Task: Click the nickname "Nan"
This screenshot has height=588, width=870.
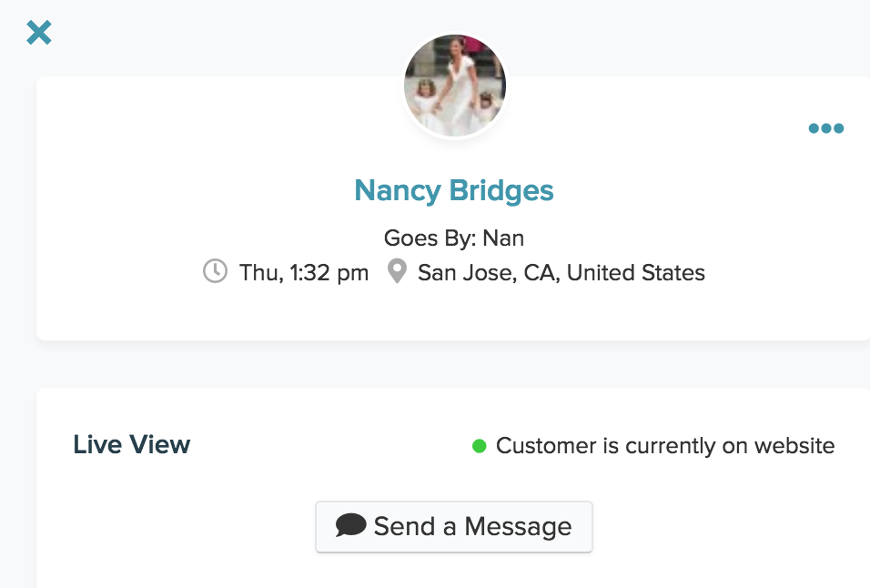Action: coord(503,238)
